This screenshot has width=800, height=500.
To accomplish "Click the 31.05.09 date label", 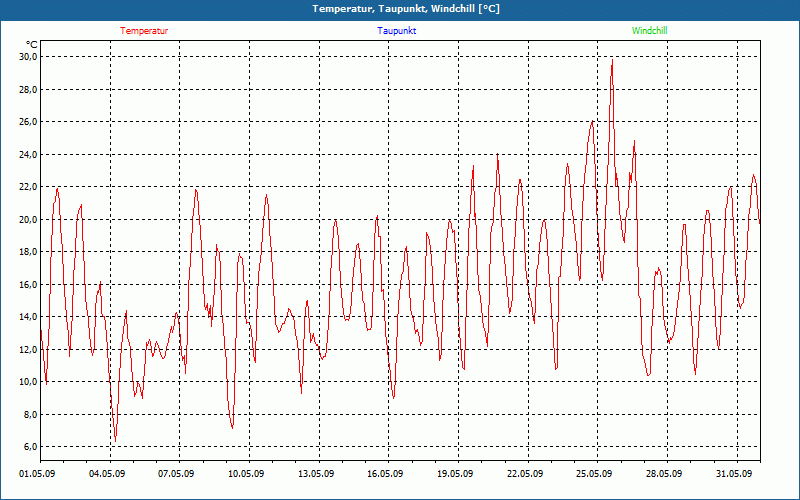I will [734, 474].
